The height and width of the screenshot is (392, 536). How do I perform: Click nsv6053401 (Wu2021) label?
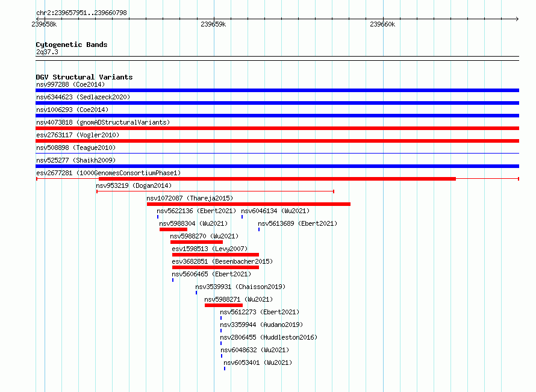pyautogui.click(x=258, y=362)
